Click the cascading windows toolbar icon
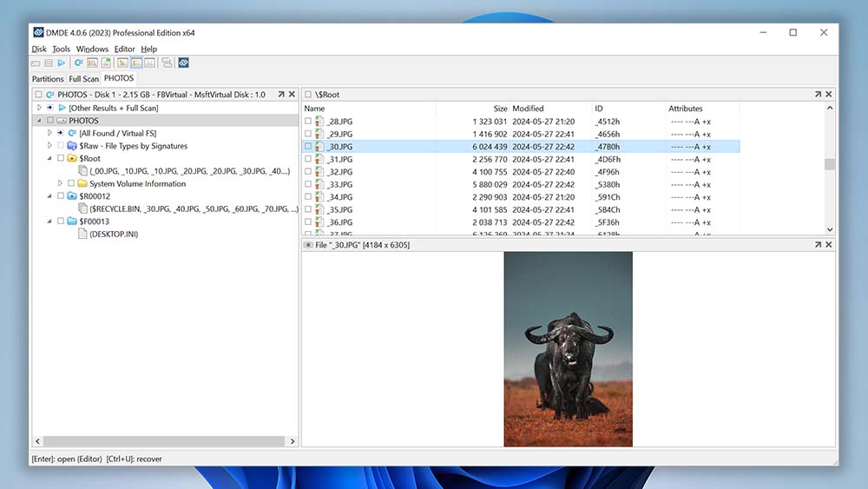The image size is (868, 489). (167, 63)
